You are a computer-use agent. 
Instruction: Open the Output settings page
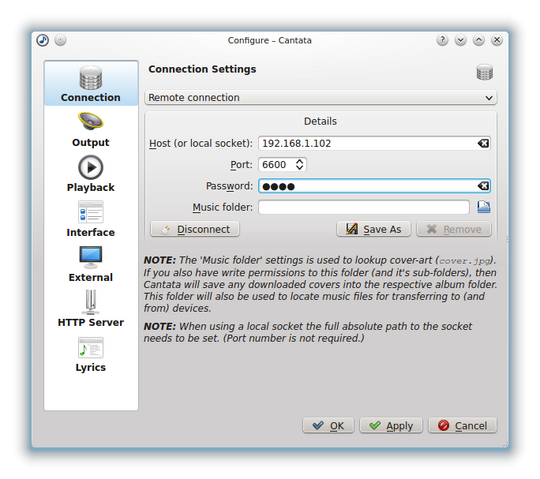point(91,130)
